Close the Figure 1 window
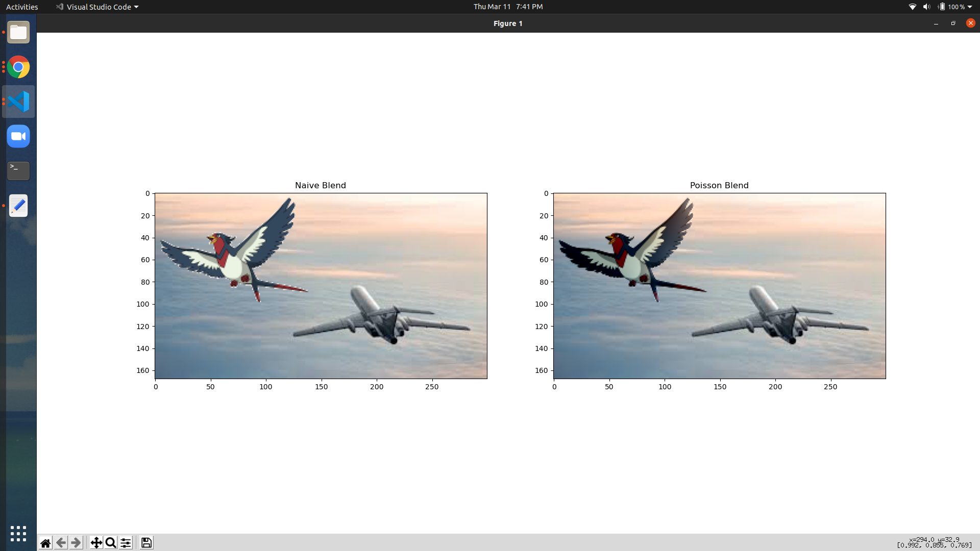 coord(971,23)
